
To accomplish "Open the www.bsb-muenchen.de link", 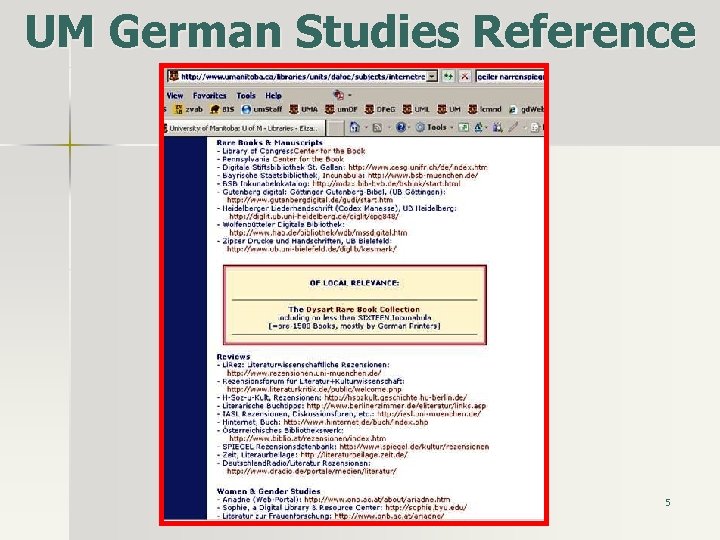I will tap(422, 175).
